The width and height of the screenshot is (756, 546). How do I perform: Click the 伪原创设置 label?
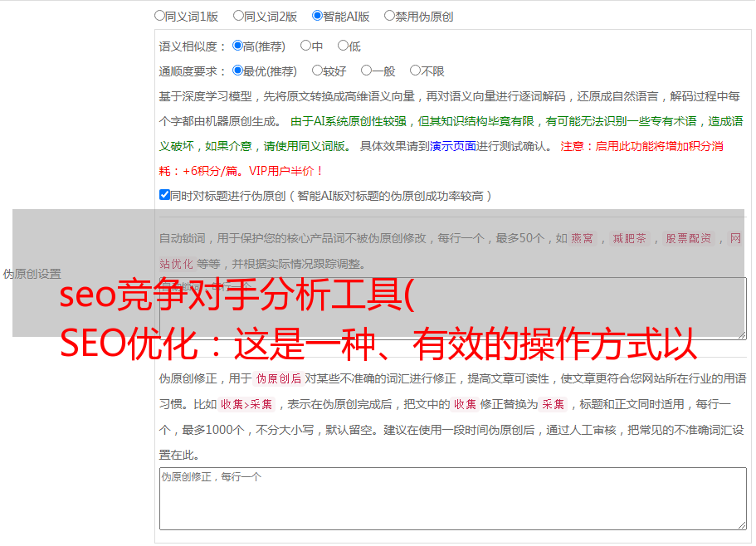pyautogui.click(x=32, y=274)
